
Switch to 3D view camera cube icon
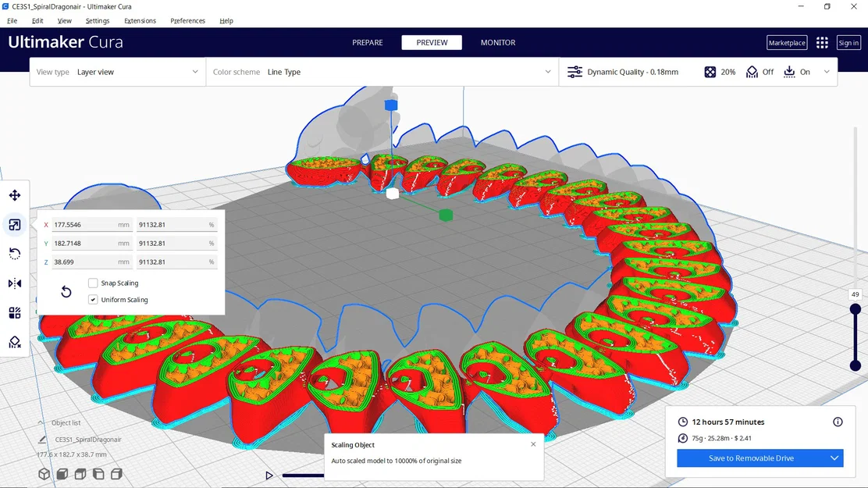click(x=44, y=474)
